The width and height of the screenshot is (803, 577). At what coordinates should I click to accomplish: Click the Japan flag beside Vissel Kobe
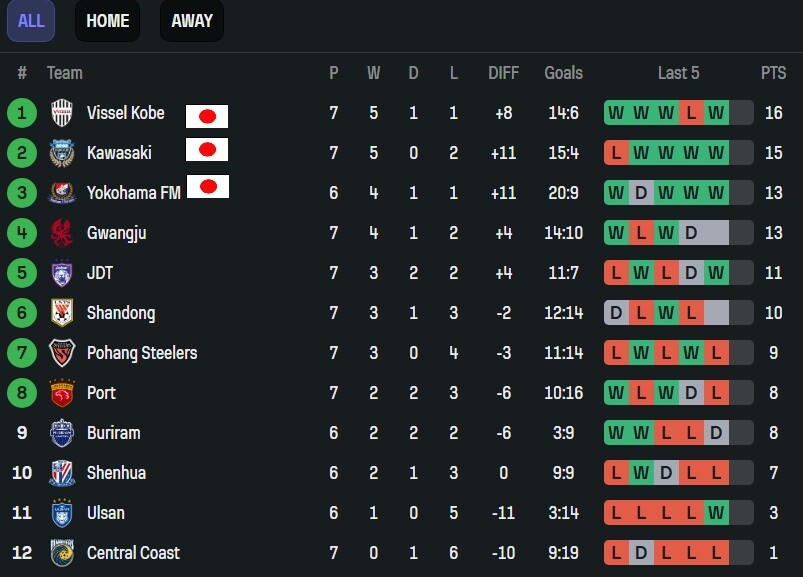[207, 116]
